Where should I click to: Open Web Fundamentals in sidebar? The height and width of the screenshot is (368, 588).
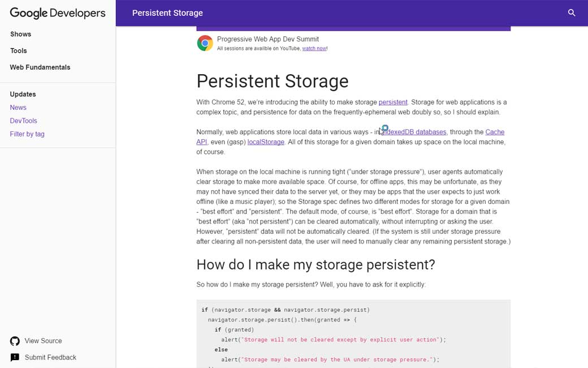click(40, 67)
